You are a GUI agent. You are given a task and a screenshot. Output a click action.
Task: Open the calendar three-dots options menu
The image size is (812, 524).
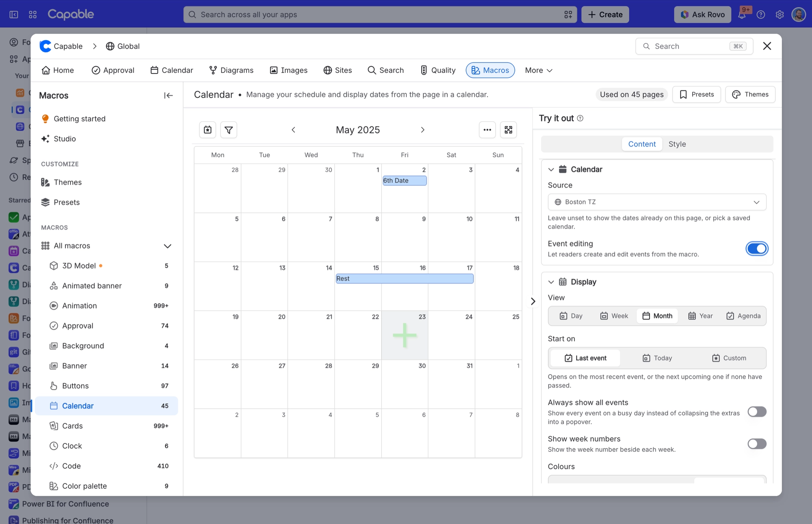tap(487, 130)
